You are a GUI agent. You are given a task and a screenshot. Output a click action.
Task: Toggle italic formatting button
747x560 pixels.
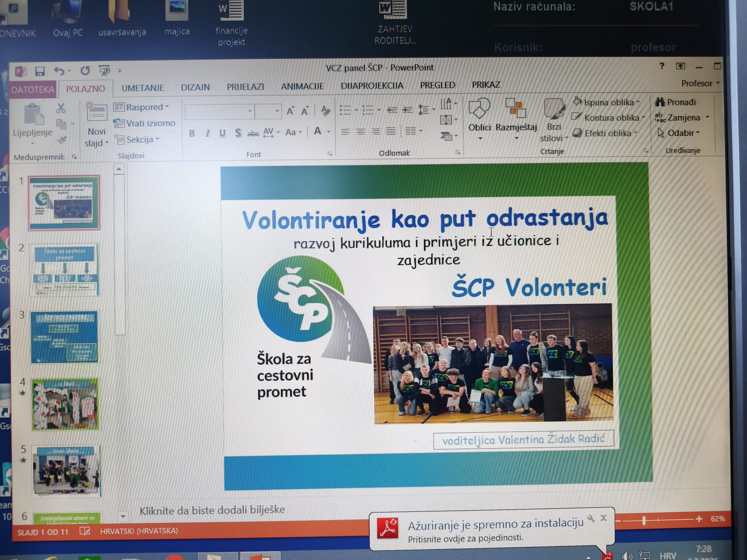point(208,133)
